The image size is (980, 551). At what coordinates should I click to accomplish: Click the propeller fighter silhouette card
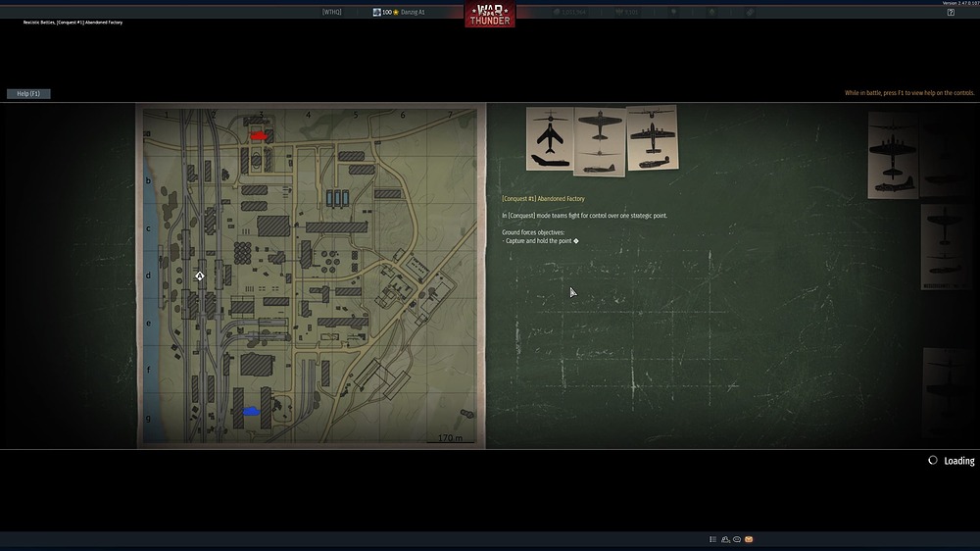[600, 142]
